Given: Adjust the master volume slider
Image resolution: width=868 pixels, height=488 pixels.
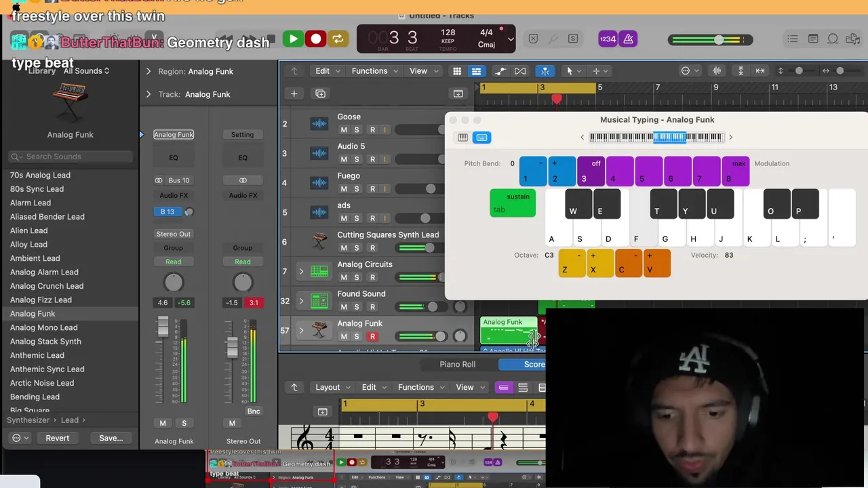Looking at the screenshot, I should point(710,39).
